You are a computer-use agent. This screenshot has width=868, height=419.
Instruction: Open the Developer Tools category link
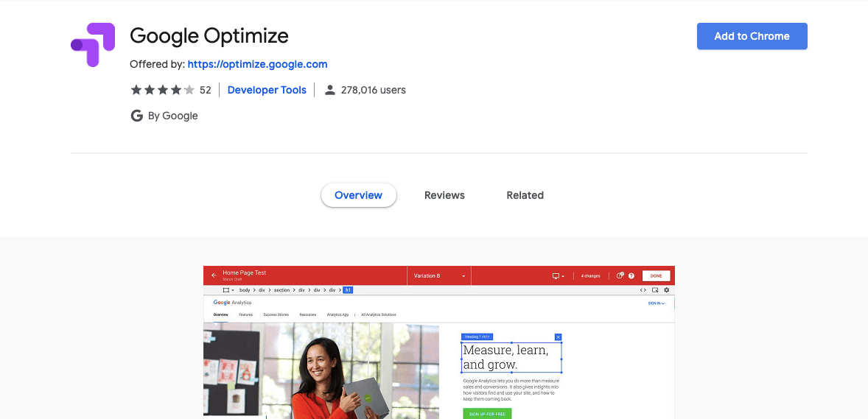(x=267, y=90)
